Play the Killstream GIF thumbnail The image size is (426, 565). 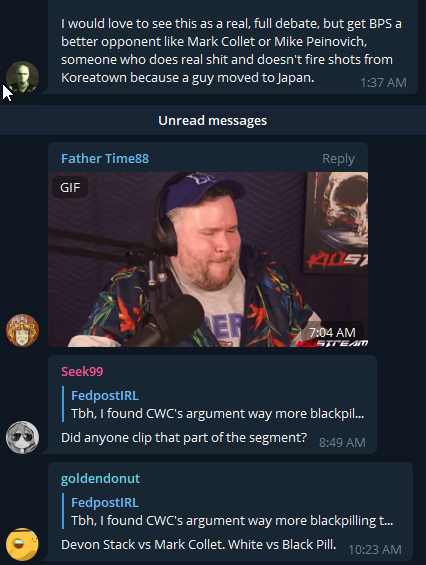click(x=208, y=259)
